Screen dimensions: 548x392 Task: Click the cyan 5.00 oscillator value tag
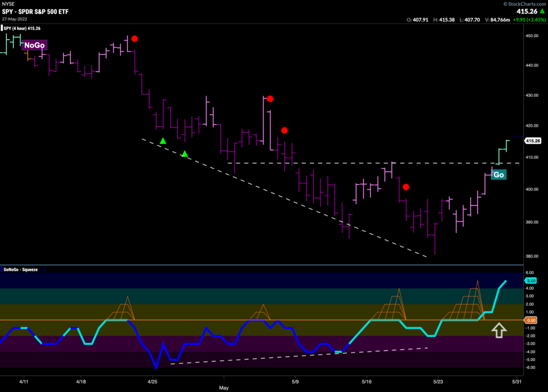coord(530,281)
